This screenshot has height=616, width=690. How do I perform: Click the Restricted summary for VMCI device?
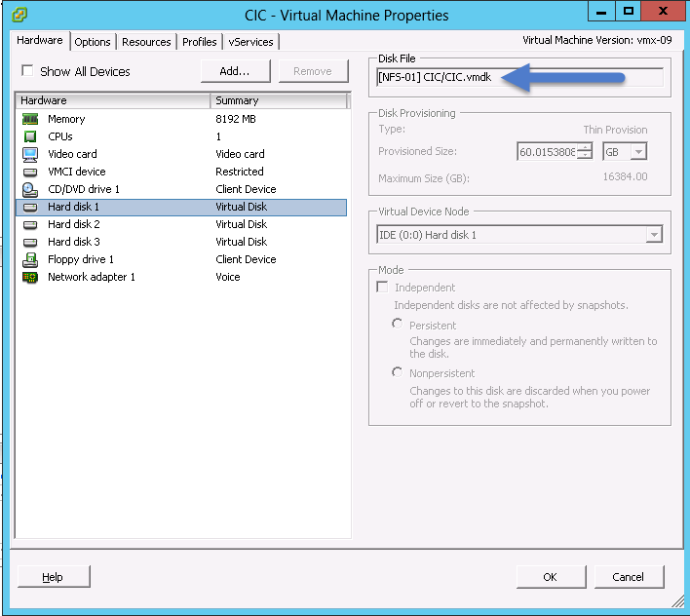click(x=240, y=172)
